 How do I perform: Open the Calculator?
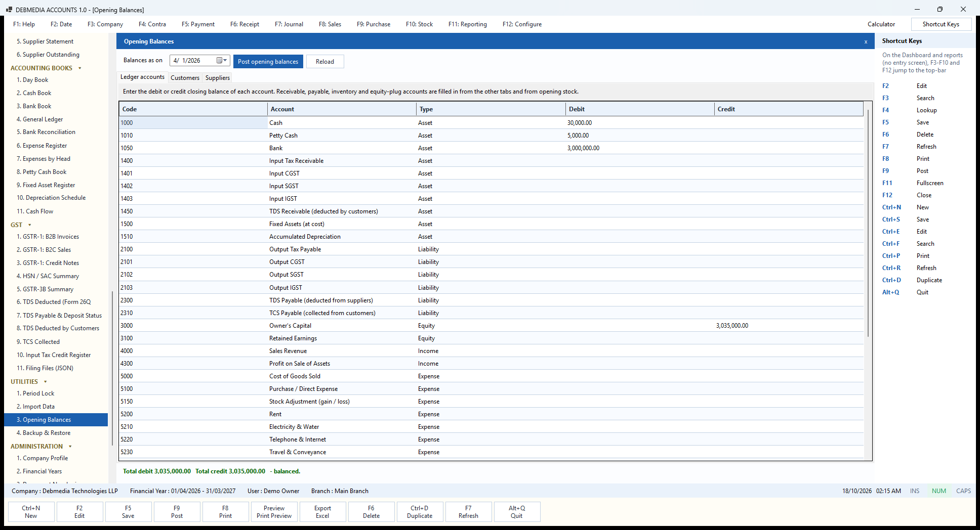(x=881, y=24)
